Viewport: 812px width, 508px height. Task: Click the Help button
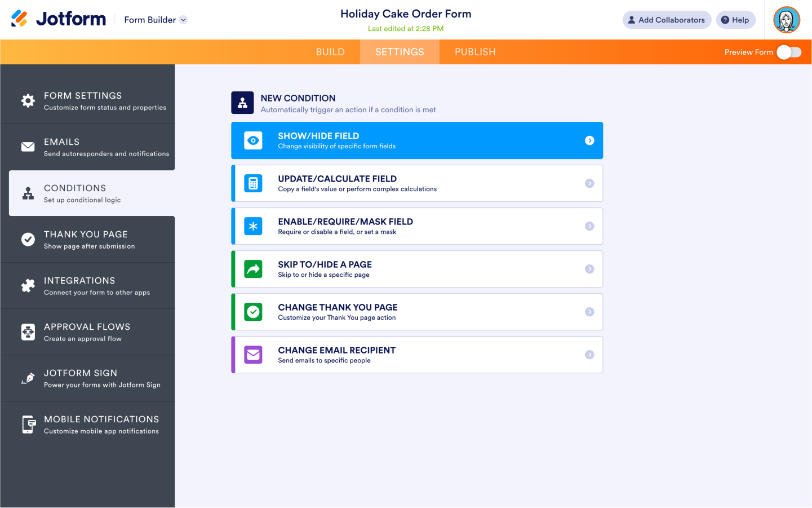click(x=735, y=20)
